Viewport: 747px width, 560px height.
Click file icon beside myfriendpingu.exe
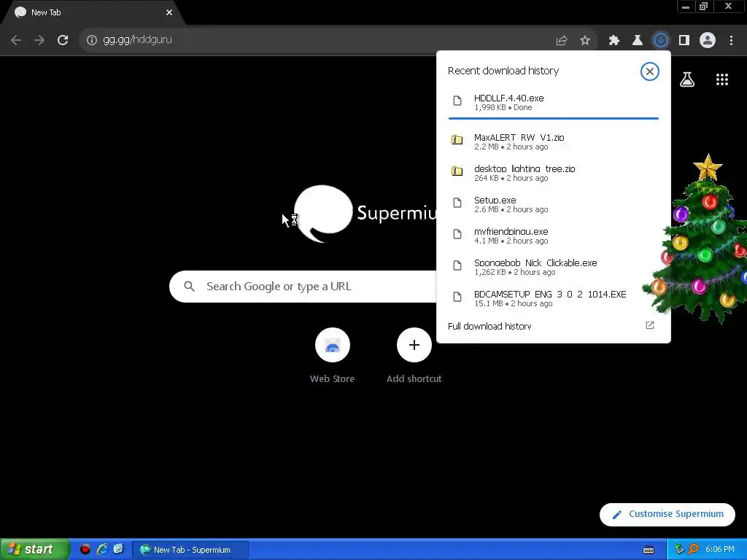click(x=457, y=234)
